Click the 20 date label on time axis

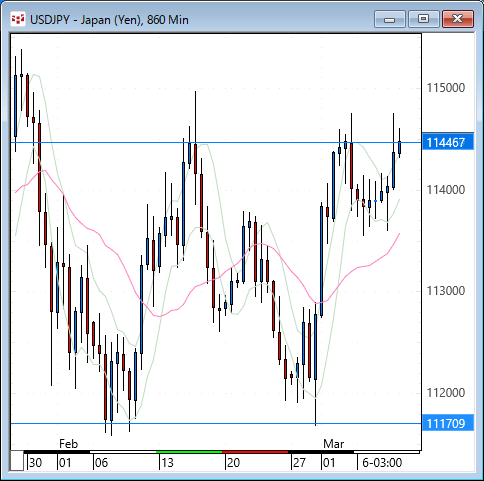(x=233, y=463)
